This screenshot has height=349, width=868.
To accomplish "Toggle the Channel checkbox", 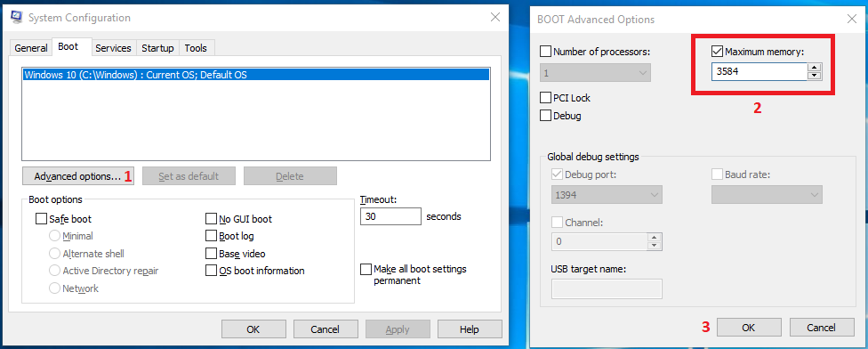I will coord(558,223).
